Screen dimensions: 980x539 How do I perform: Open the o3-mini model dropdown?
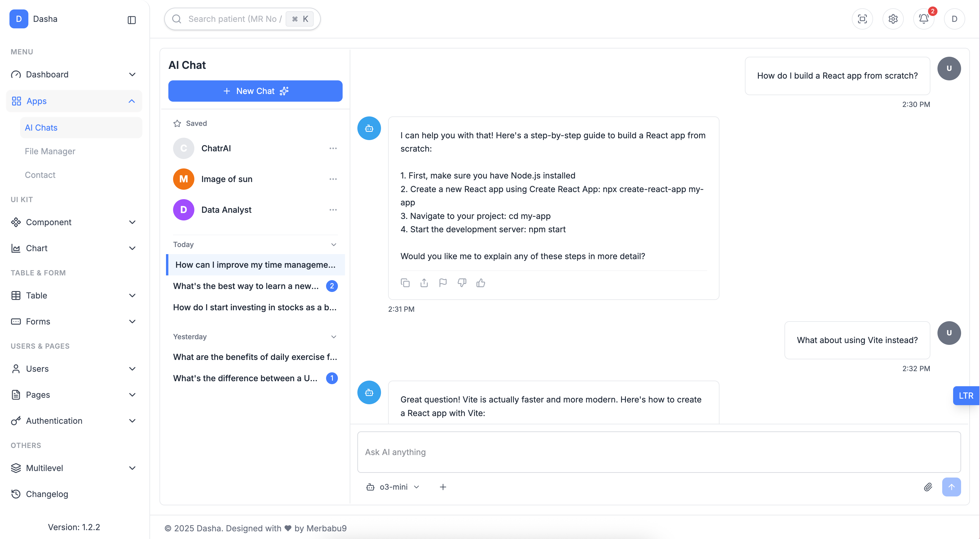click(393, 487)
